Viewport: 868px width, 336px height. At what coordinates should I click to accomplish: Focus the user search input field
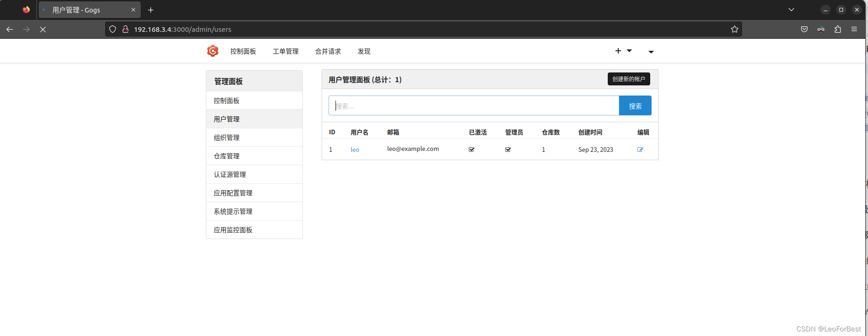pyautogui.click(x=473, y=106)
